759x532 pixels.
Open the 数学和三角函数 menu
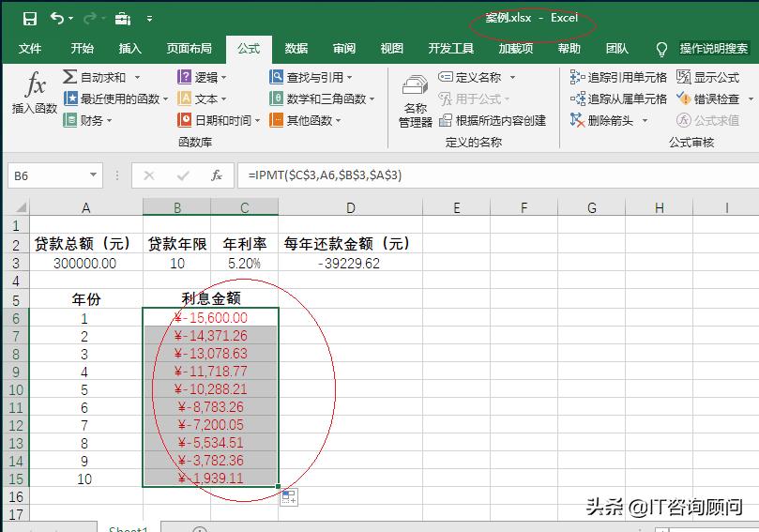(x=322, y=99)
